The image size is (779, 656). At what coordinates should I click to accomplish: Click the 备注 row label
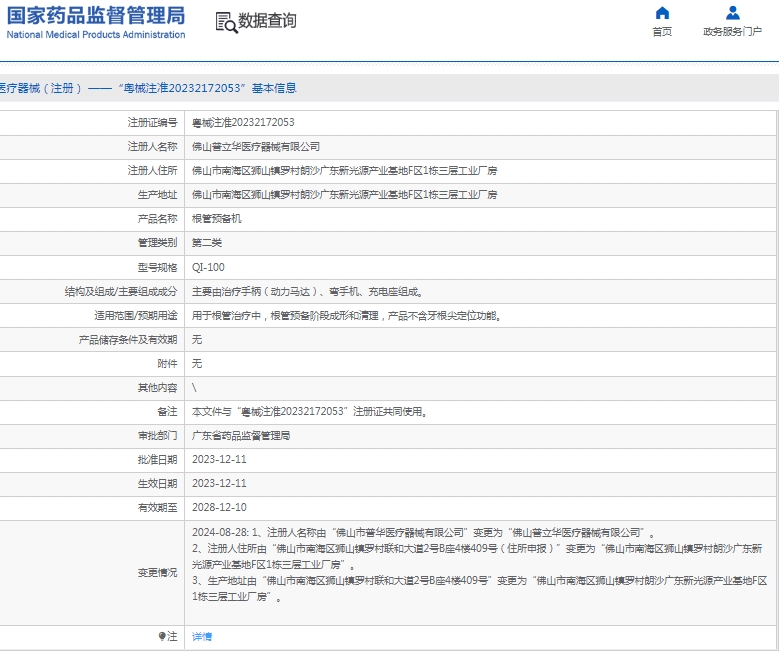pyautogui.click(x=167, y=411)
